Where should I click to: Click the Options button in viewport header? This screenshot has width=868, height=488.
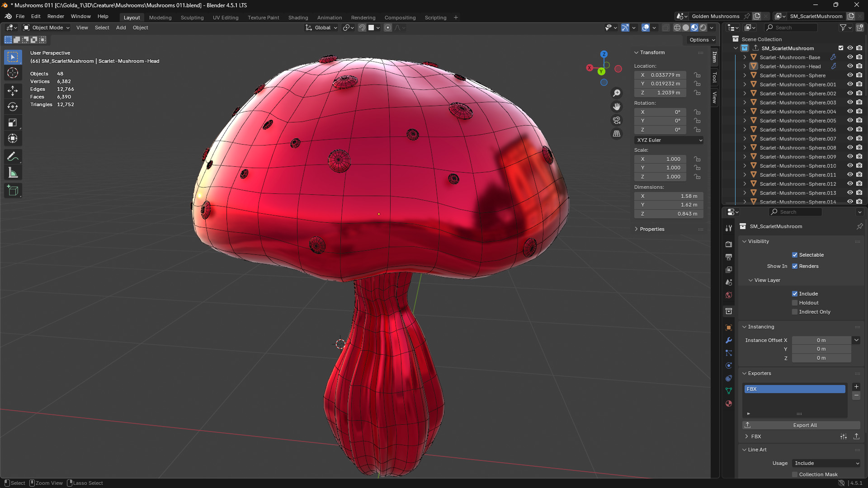tap(701, 40)
